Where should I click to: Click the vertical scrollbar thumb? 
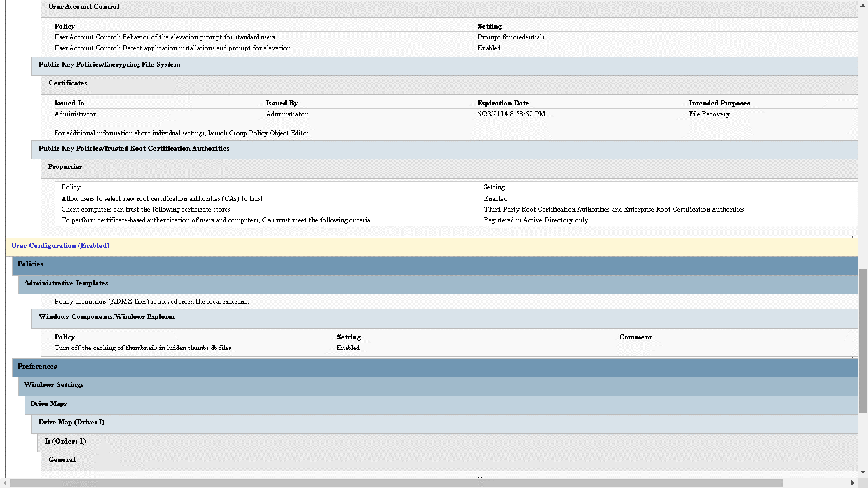coord(863,341)
